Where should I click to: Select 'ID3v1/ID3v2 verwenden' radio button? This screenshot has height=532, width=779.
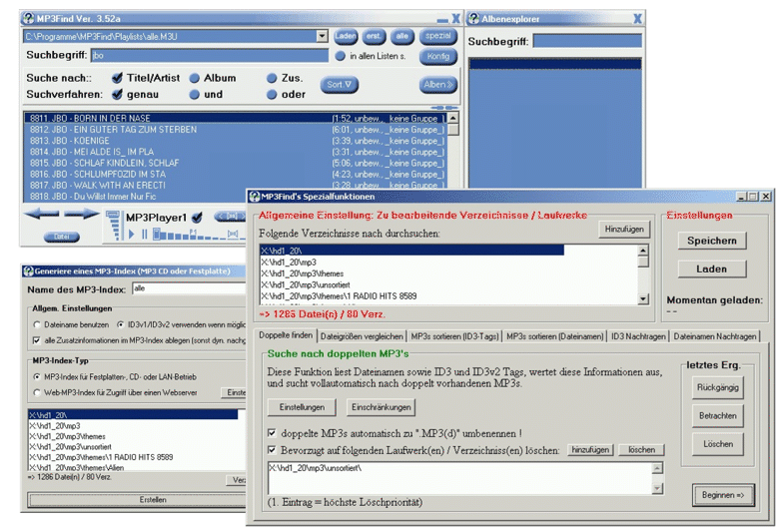click(x=120, y=324)
